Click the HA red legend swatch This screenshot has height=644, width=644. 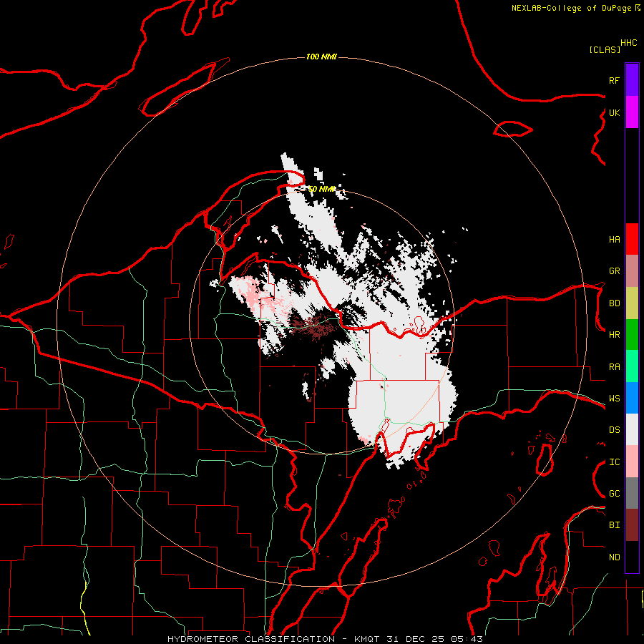click(x=632, y=239)
